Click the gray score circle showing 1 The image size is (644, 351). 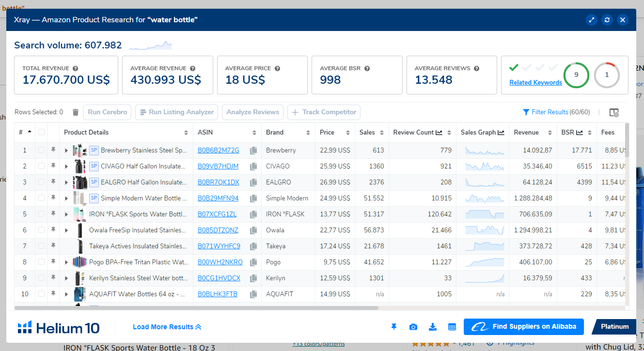click(x=607, y=75)
